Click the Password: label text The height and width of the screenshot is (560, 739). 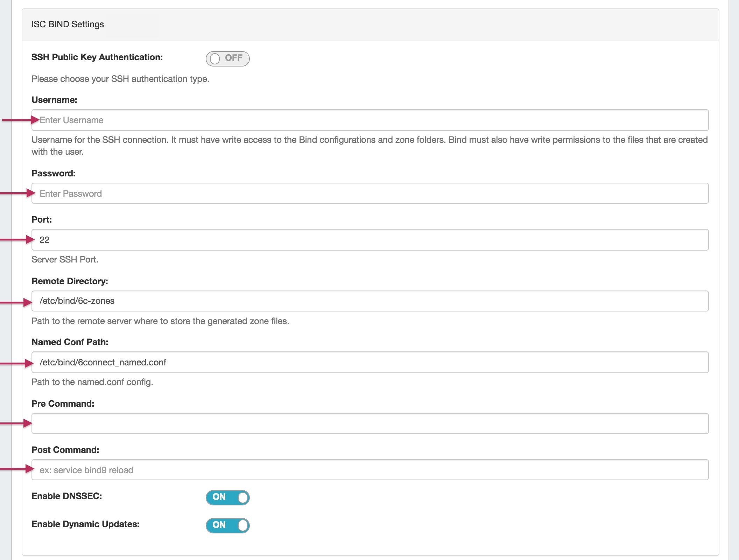[x=54, y=174]
